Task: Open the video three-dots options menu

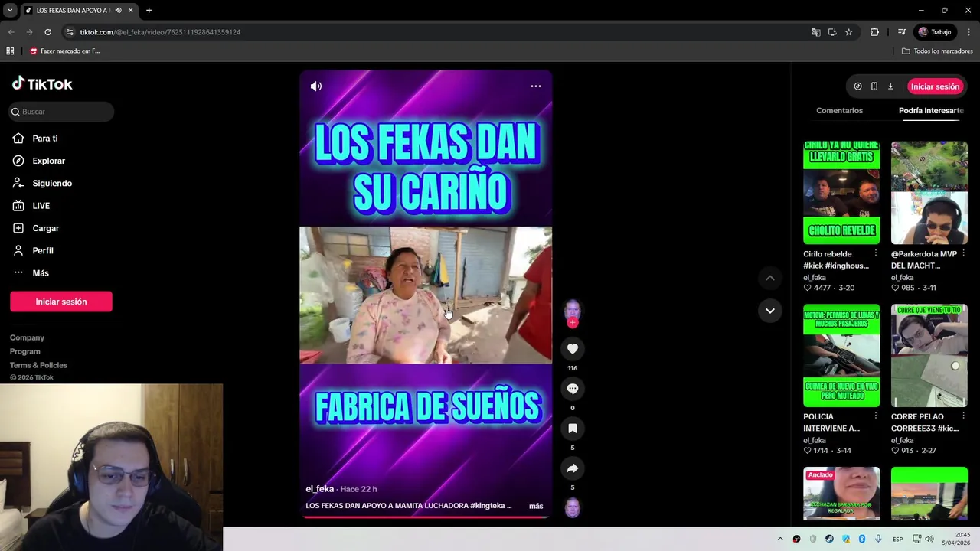Action: [x=536, y=86]
